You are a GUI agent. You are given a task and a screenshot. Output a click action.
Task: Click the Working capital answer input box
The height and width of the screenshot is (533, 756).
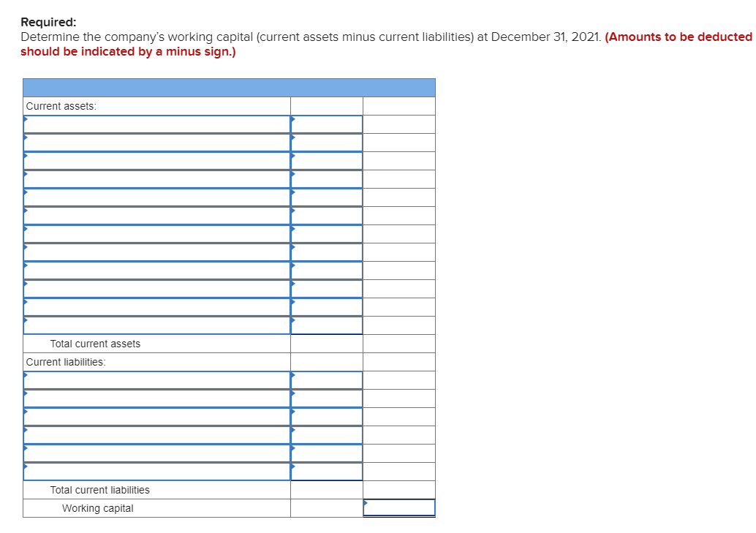[x=398, y=507]
